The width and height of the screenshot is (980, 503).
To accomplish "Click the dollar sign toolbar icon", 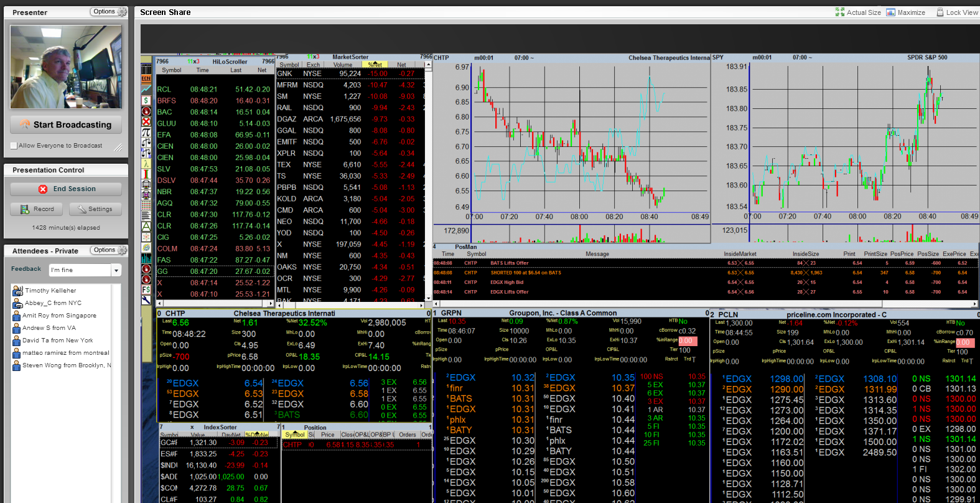I will [x=146, y=100].
